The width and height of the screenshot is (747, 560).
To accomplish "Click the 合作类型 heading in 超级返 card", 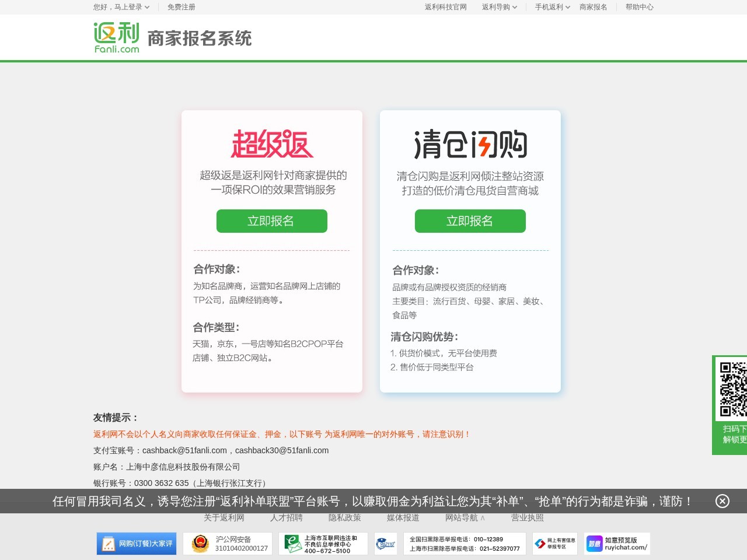I will (x=217, y=327).
